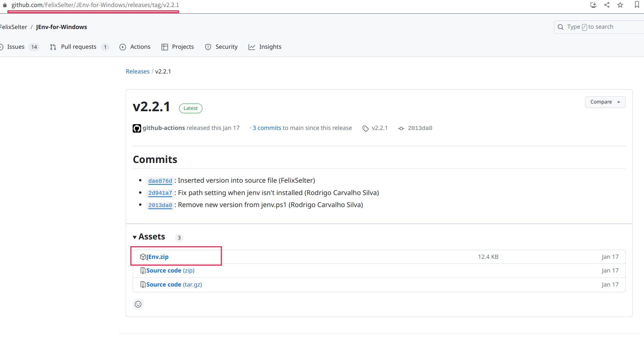Click the tag icon beside v2.2.1

coord(366,129)
